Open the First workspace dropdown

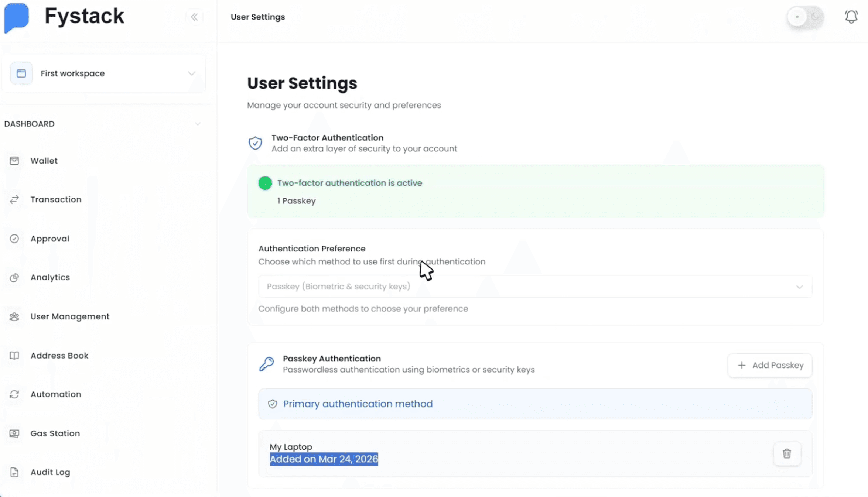[x=191, y=73]
